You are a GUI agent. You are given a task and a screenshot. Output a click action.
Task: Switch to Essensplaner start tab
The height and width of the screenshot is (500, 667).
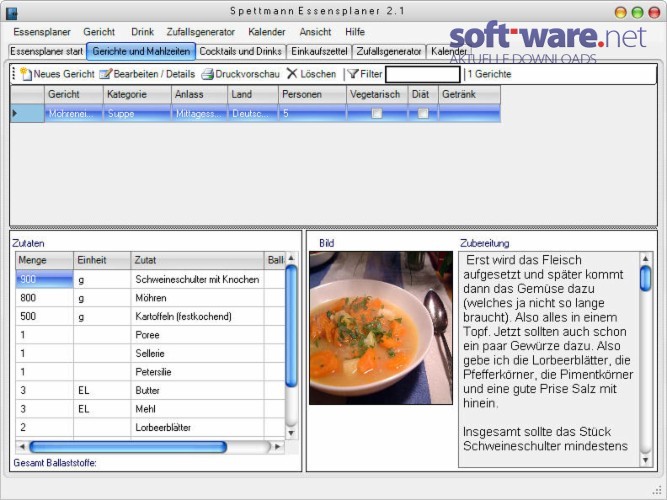[x=47, y=51]
